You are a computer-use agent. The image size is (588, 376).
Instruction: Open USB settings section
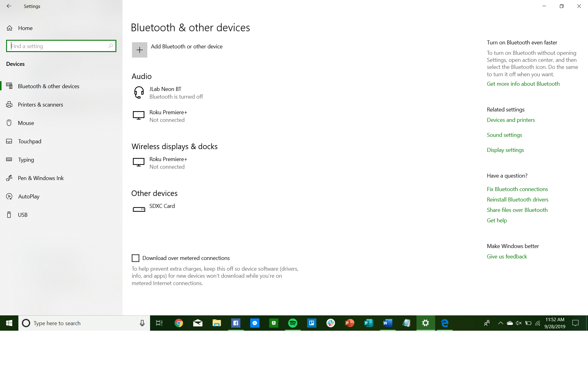61,215
